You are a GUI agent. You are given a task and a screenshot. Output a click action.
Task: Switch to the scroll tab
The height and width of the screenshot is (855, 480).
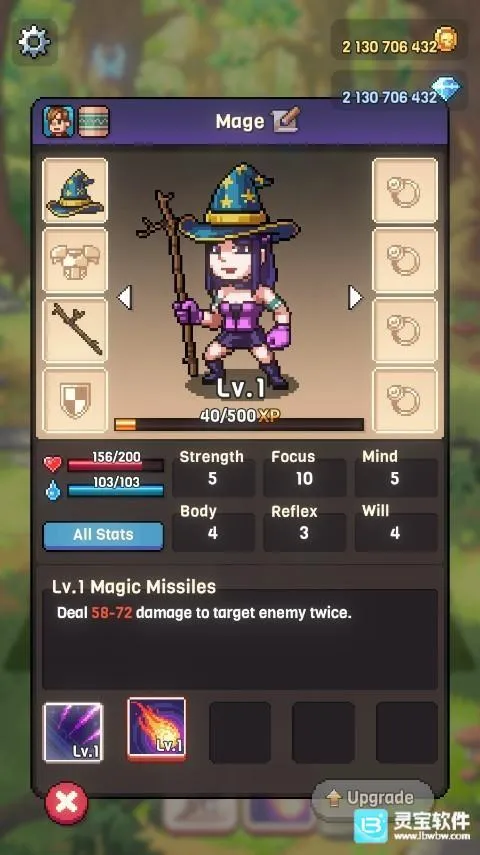click(x=94, y=121)
